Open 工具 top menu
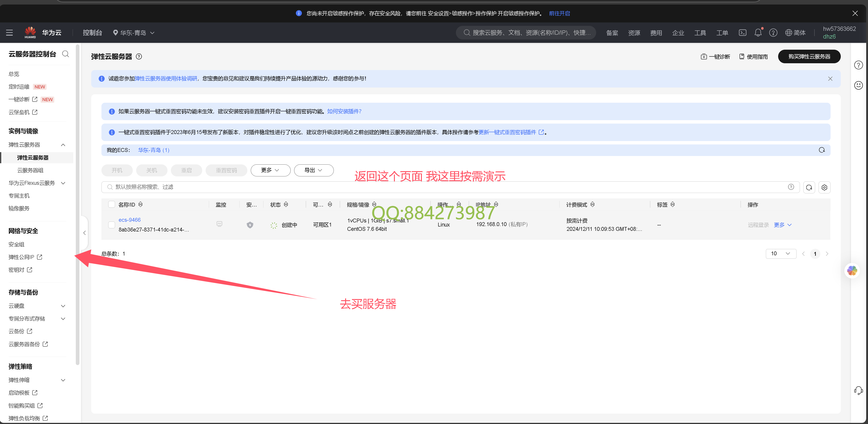The height and width of the screenshot is (424, 868). coord(700,33)
